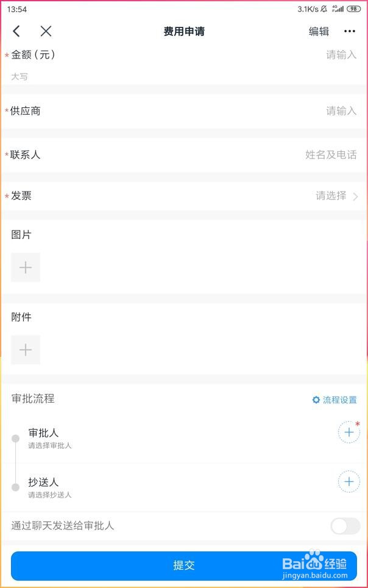Viewport: 368px width, 588px height.
Task: Tap 编辑 in the top bar
Action: click(x=319, y=32)
